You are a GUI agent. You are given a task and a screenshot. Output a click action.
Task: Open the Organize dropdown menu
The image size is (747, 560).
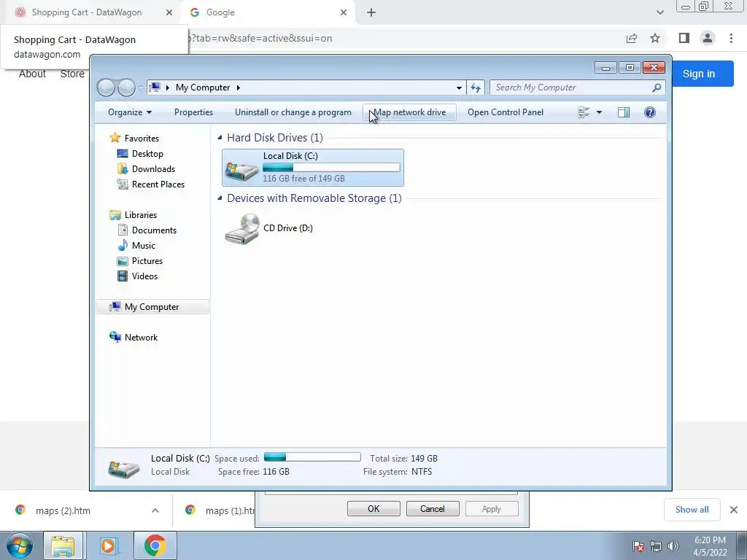[130, 112]
